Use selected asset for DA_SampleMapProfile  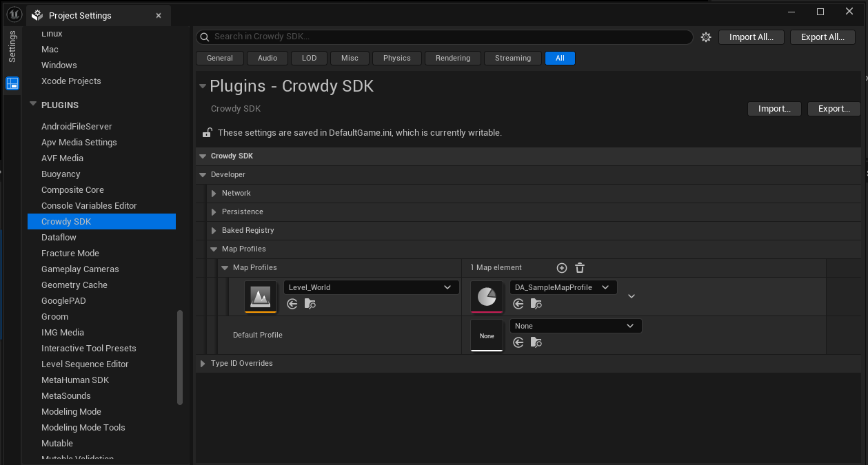(x=518, y=304)
